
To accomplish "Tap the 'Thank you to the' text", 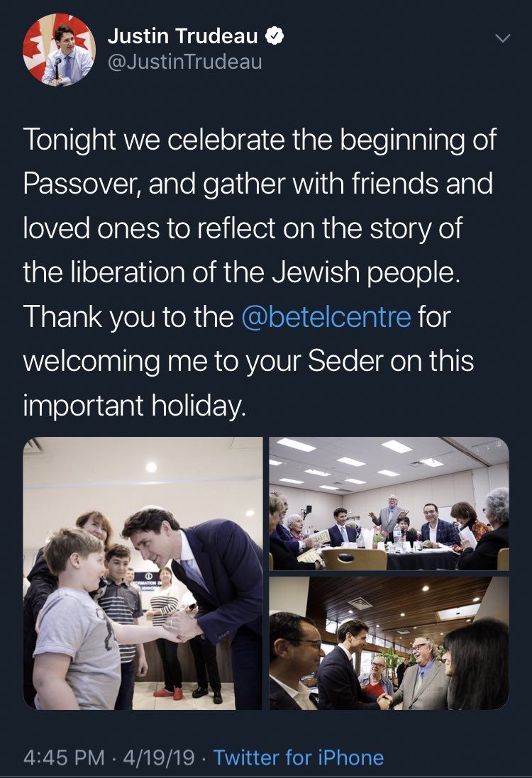I will pyautogui.click(x=128, y=317).
